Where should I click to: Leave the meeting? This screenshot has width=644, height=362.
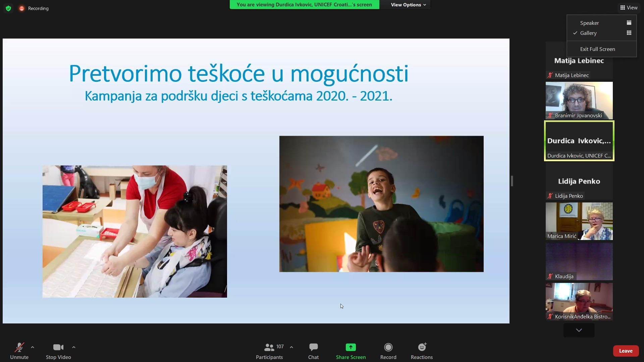point(626,351)
